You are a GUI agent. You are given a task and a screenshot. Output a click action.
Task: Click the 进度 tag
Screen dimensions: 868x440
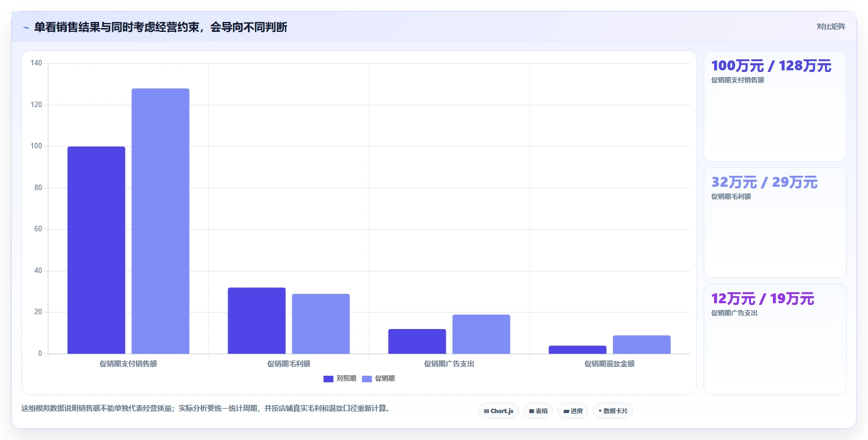click(x=573, y=411)
